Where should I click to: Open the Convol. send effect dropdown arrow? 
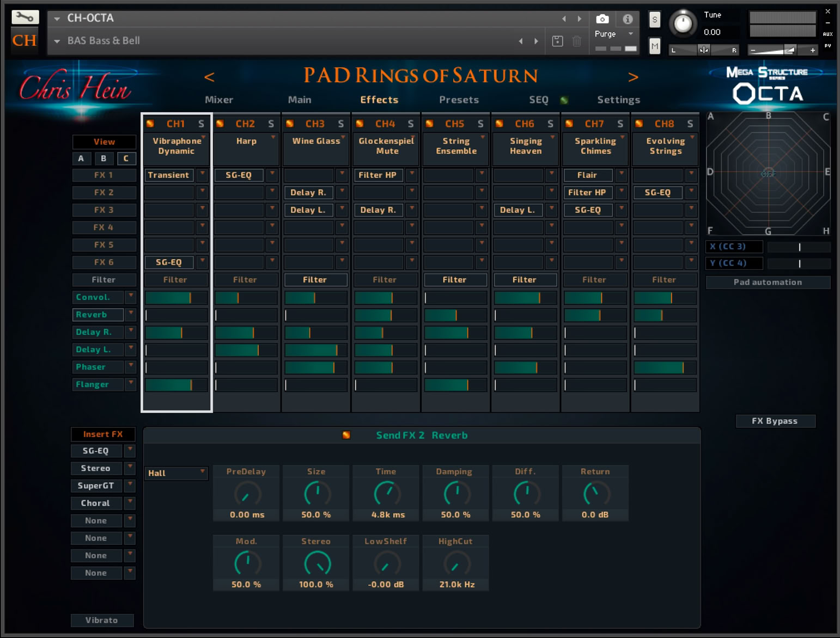(x=131, y=297)
